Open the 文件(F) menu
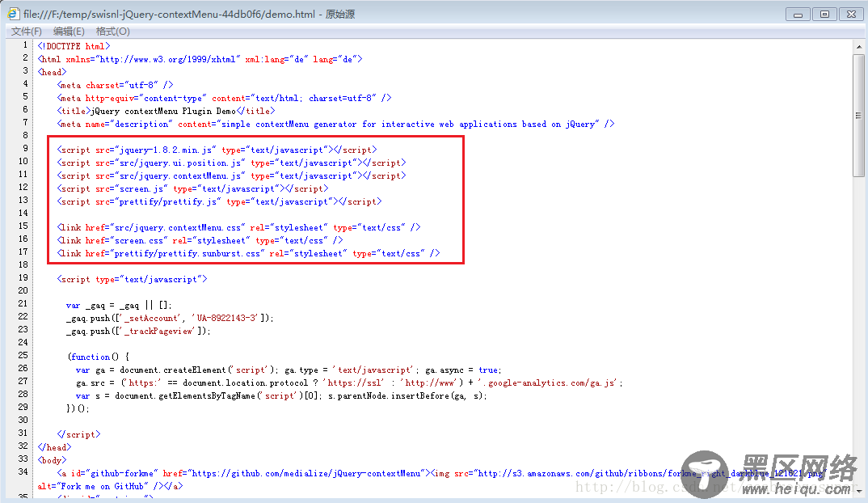This screenshot has width=868, height=503. coord(27,32)
